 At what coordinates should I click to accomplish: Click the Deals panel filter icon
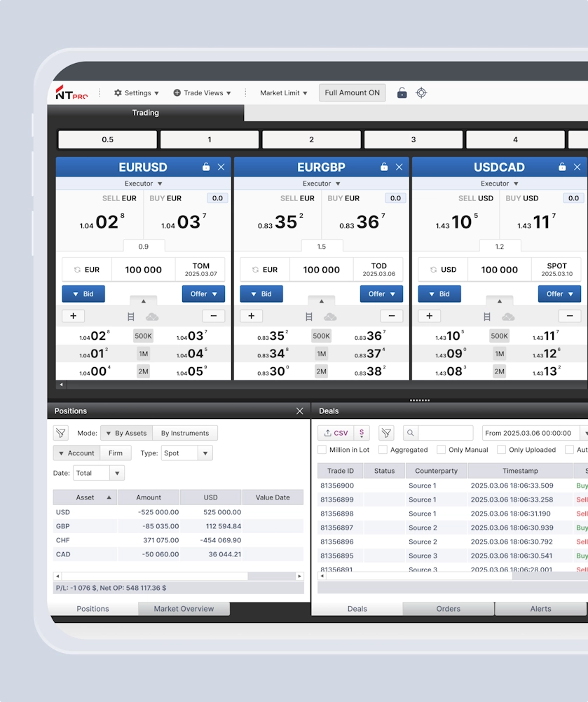386,433
